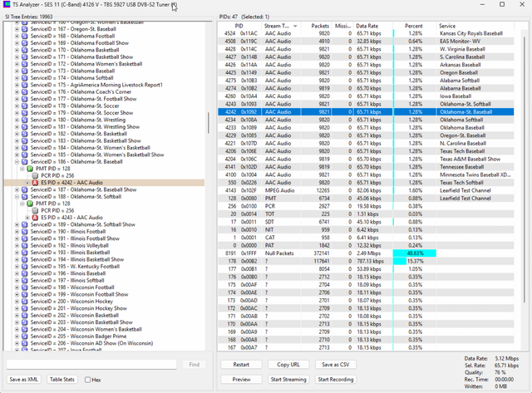Click green PMT icon under ServiceID 186

tap(30, 169)
